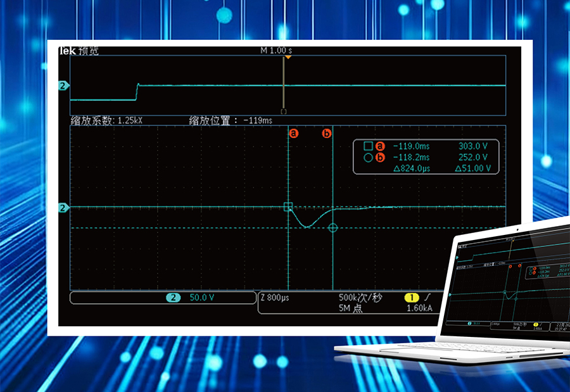Click the channel 2 badge beside 50.0 V
This screenshot has height=392, width=570.
pyautogui.click(x=172, y=298)
